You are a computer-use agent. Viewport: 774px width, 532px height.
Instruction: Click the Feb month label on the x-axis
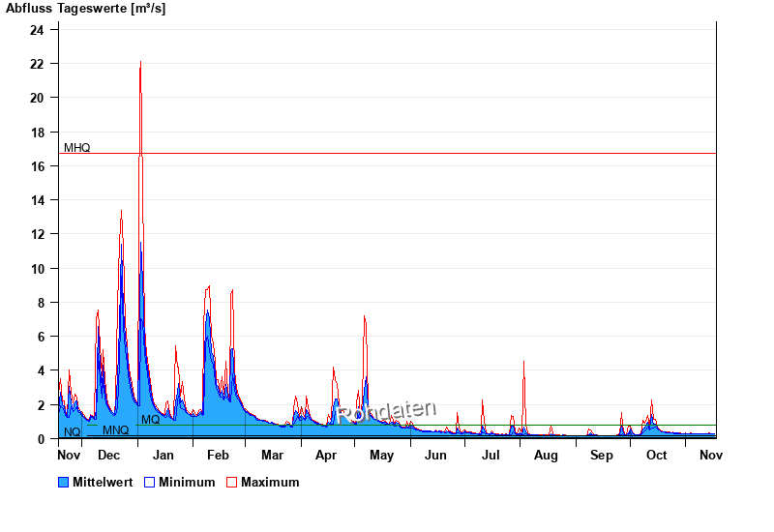click(218, 455)
